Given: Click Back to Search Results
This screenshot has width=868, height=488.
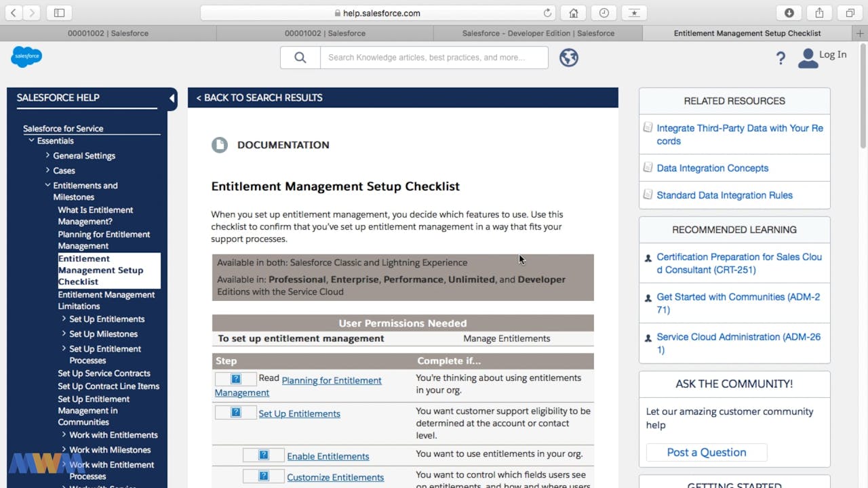Looking at the screenshot, I should (x=259, y=98).
